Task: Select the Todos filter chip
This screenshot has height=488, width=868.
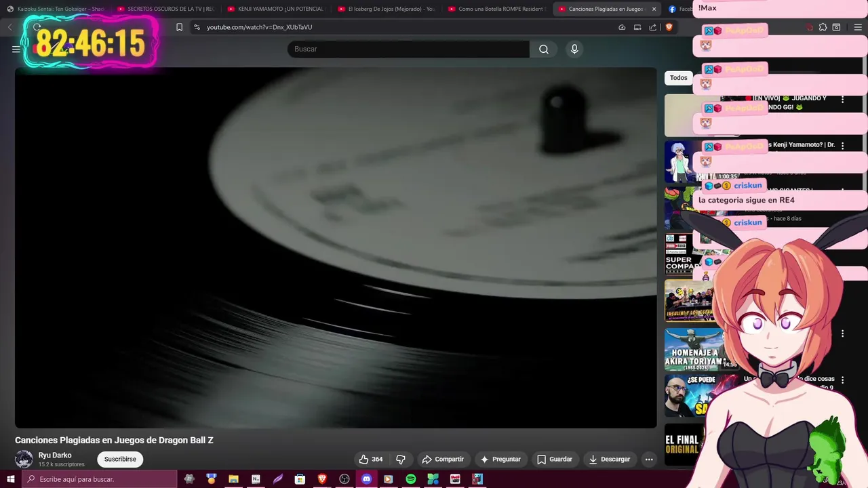Action: (678, 78)
